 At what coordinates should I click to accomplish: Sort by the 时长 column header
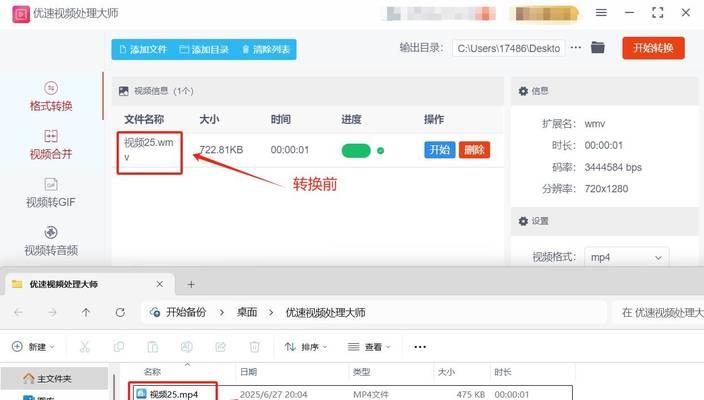503,372
